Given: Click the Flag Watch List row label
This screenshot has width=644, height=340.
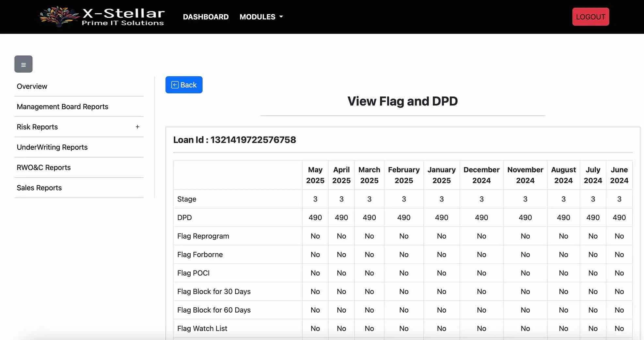Looking at the screenshot, I should click(x=202, y=329).
